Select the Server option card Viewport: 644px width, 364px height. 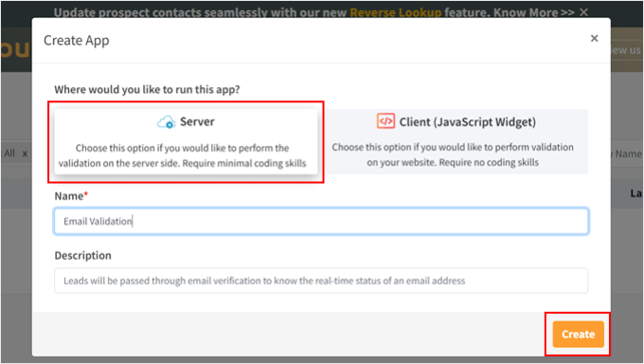[186, 142]
